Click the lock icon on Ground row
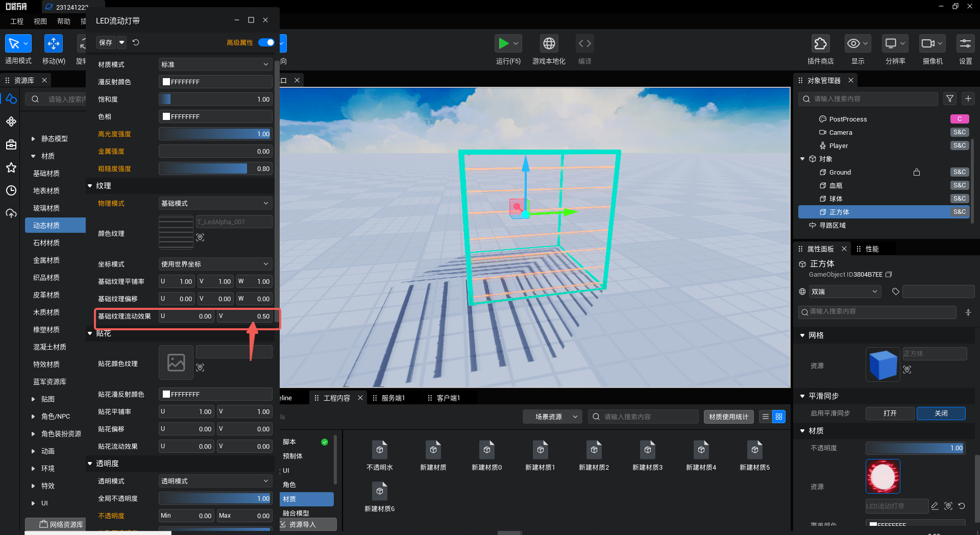The image size is (980, 535). coord(917,172)
